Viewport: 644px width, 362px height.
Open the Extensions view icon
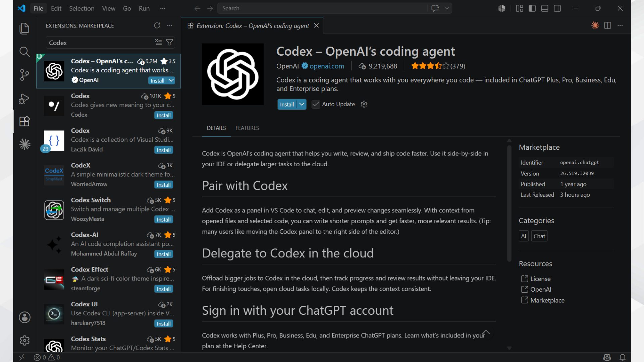click(24, 121)
